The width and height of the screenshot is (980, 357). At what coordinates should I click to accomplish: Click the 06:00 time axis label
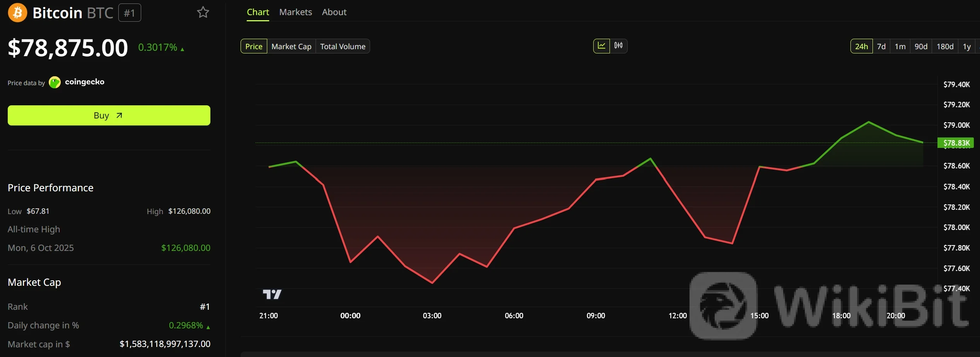pyautogui.click(x=514, y=316)
